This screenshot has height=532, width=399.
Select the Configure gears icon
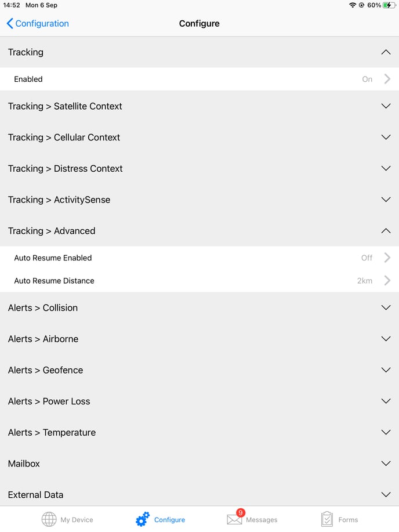click(142, 519)
